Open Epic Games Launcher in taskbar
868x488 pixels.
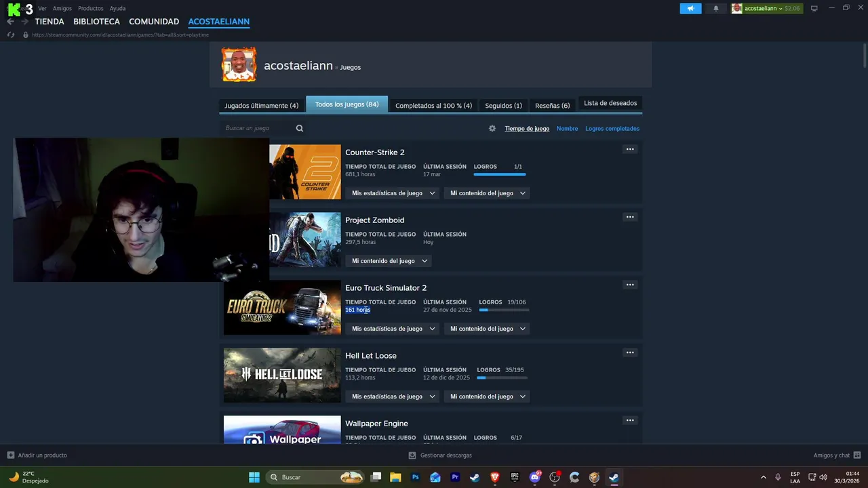(515, 477)
